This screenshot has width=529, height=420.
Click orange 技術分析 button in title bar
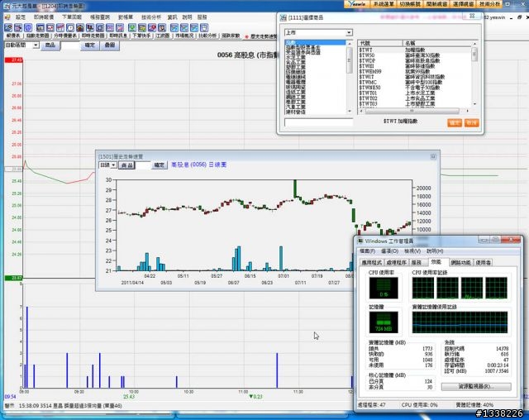[489, 4]
